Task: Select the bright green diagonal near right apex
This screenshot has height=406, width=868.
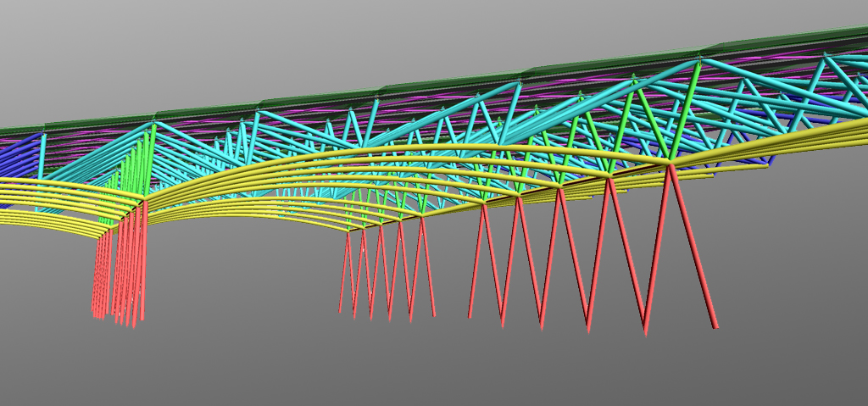Action: (683, 108)
